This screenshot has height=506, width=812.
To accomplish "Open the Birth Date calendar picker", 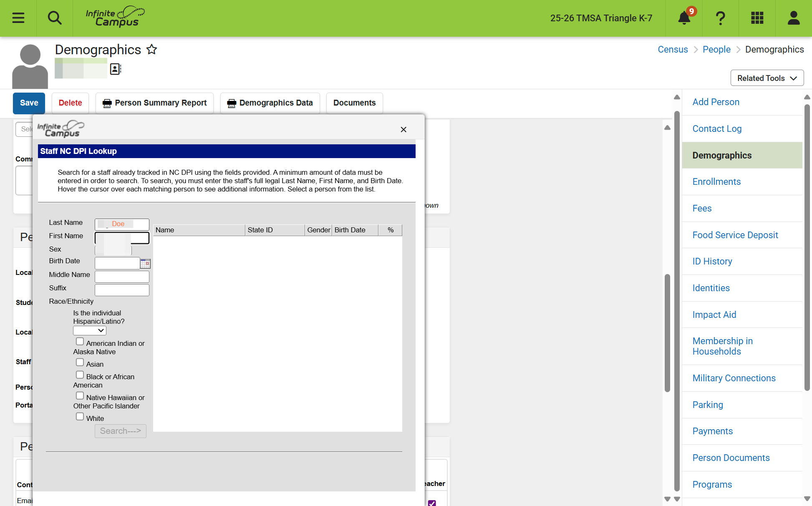I will click(145, 263).
